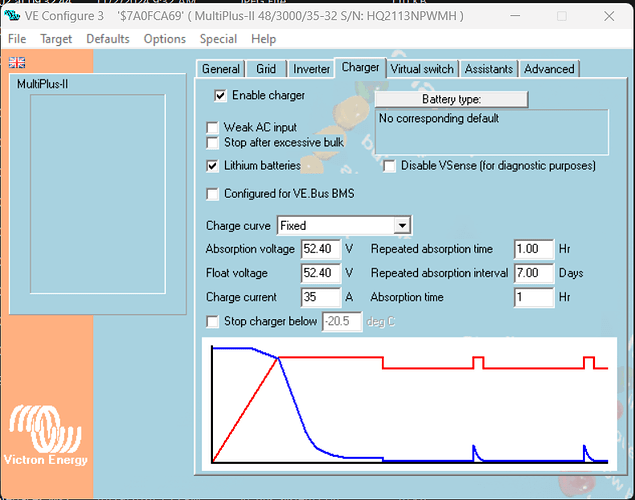Screen dimensions: 635x500
Task: Switch to the General tab
Action: click(221, 69)
